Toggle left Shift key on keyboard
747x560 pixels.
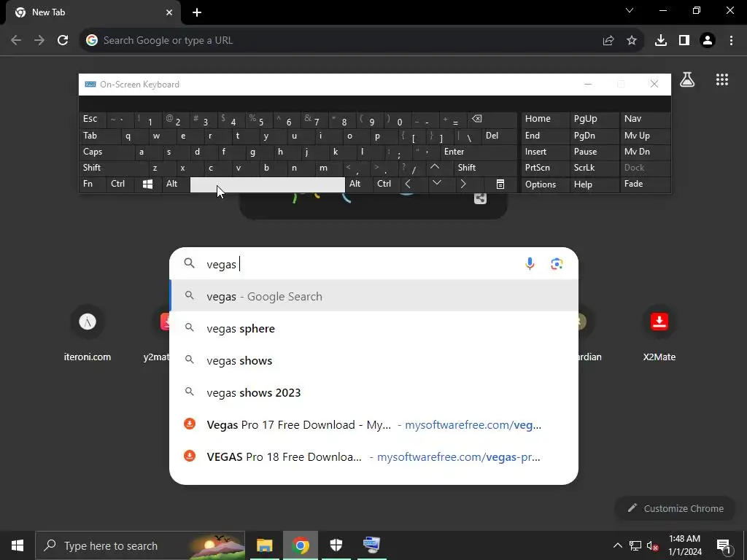coord(113,168)
